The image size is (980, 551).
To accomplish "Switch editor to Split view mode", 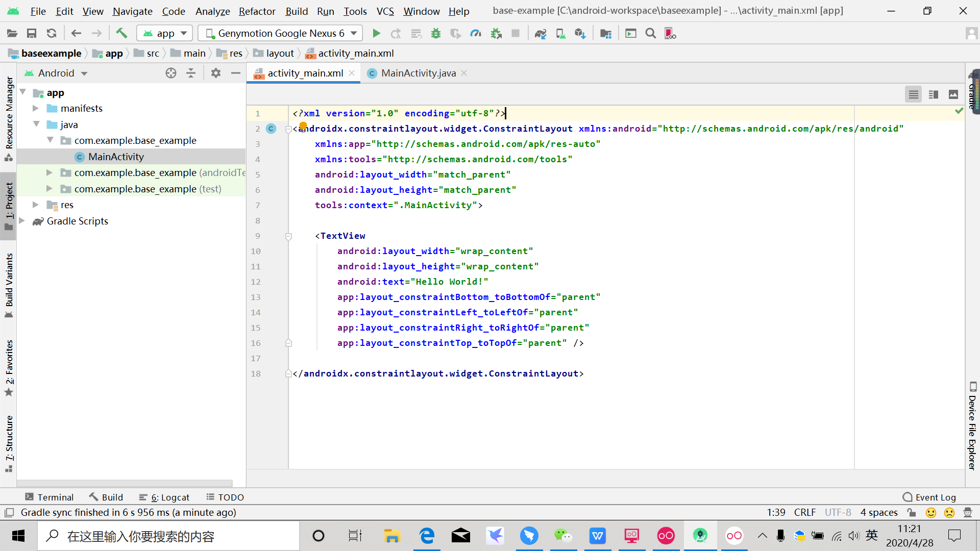I will click(934, 94).
